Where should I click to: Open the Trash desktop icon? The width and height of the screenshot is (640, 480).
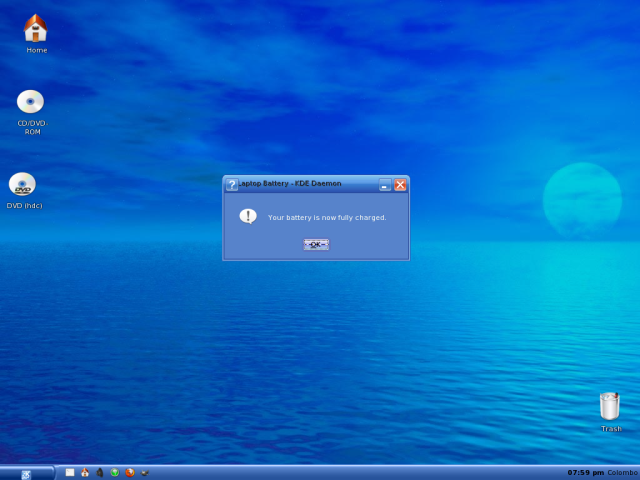click(610, 411)
